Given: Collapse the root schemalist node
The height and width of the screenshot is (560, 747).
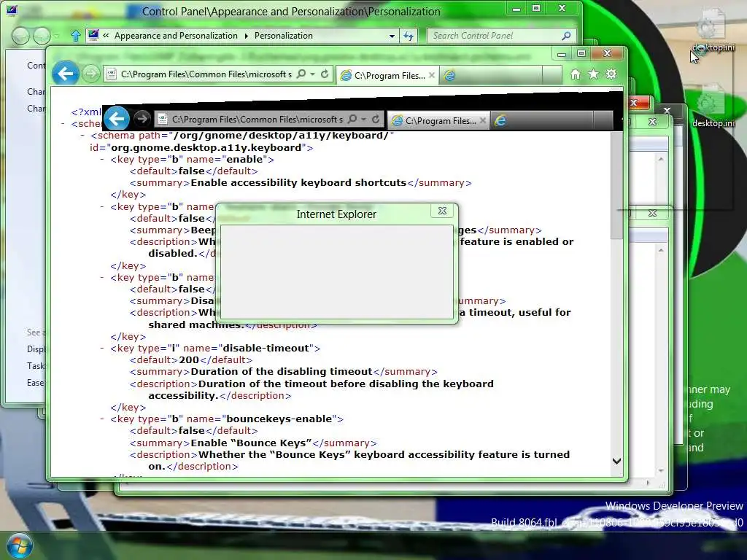Looking at the screenshot, I should 63,124.
